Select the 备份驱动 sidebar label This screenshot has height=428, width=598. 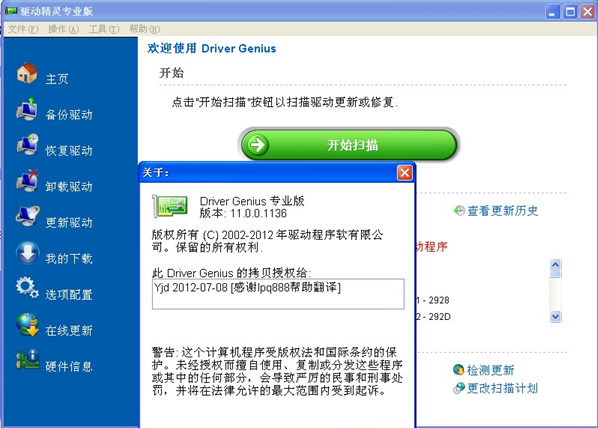[x=69, y=115]
